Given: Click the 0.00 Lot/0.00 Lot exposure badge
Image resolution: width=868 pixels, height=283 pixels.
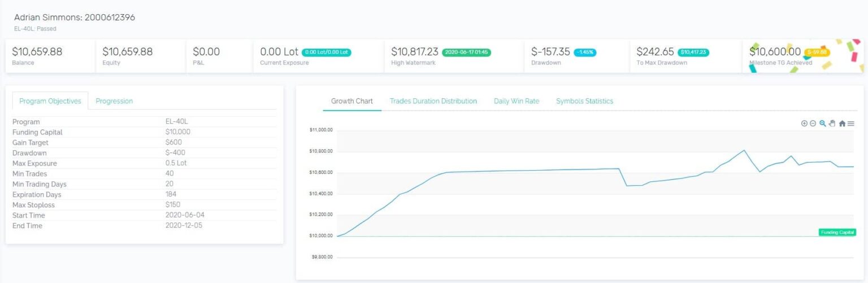Looking at the screenshot, I should point(327,52).
